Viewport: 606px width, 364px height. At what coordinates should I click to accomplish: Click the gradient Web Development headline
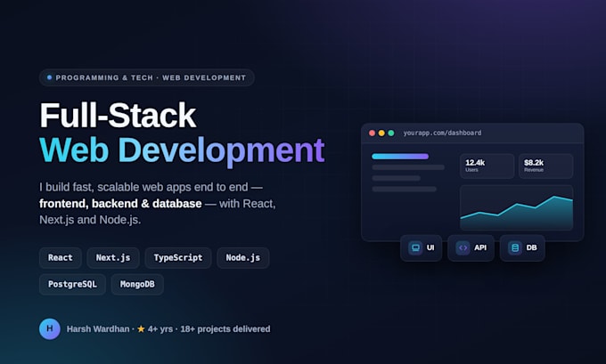point(182,150)
